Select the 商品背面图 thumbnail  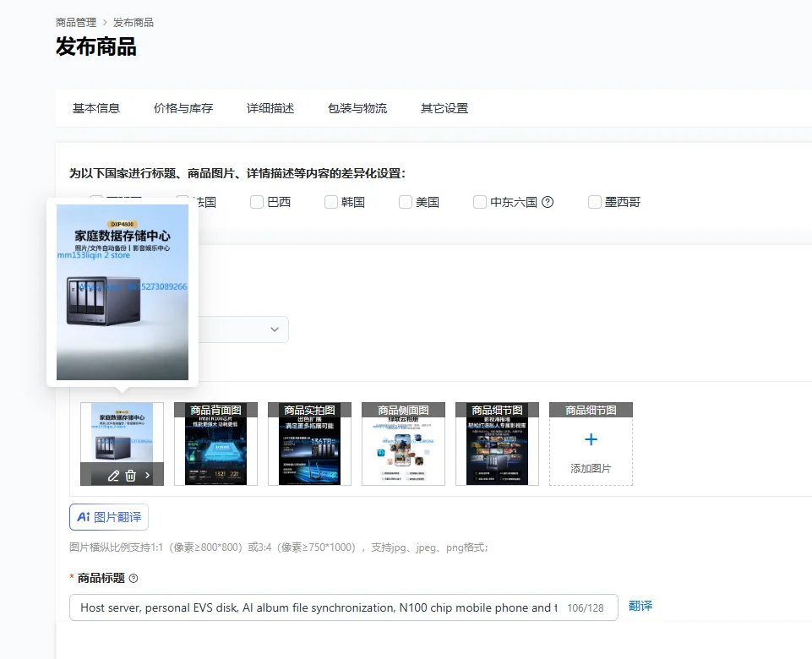[x=216, y=444]
